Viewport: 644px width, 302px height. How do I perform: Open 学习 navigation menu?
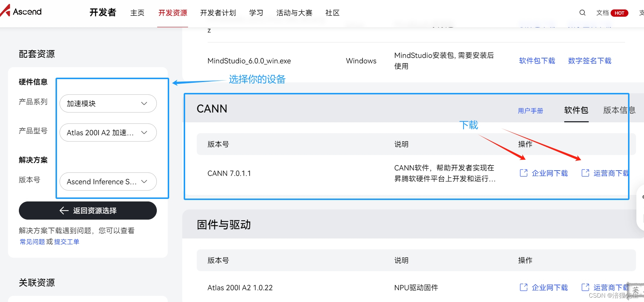pos(256,13)
